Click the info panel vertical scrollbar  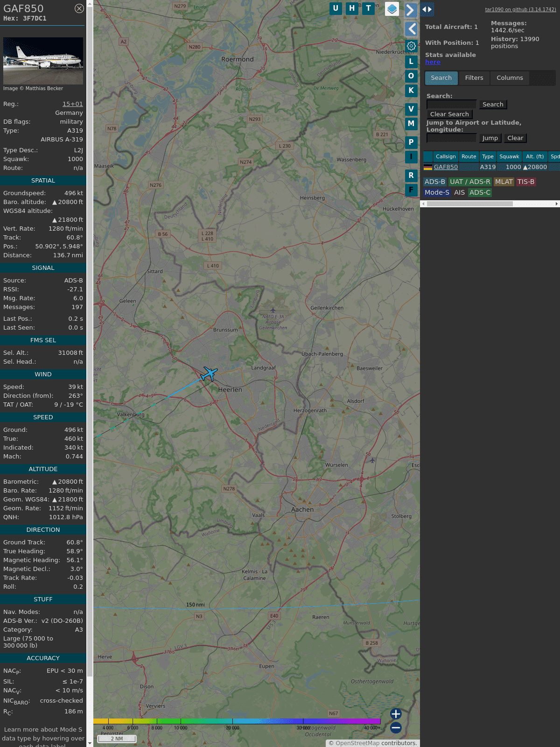90,341
